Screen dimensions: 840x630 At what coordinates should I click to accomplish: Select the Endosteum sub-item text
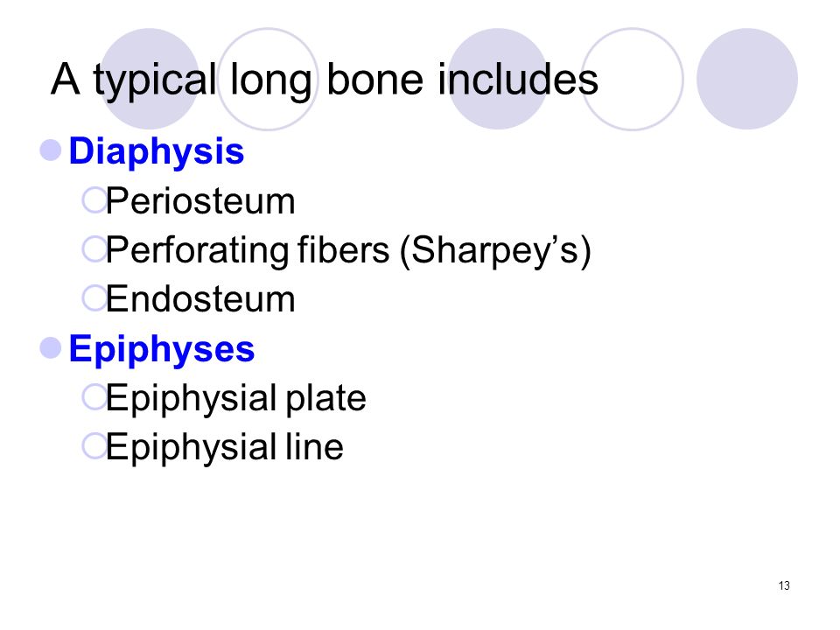pos(200,299)
